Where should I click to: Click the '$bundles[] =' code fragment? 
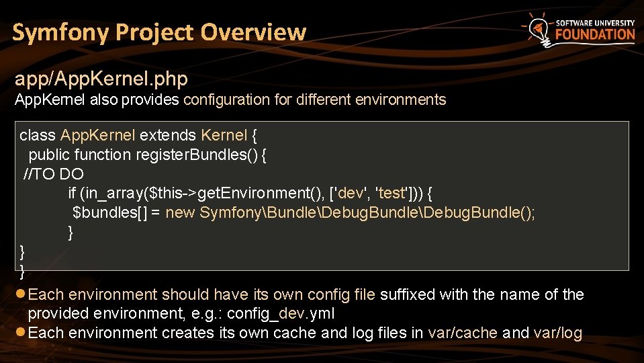[116, 213]
